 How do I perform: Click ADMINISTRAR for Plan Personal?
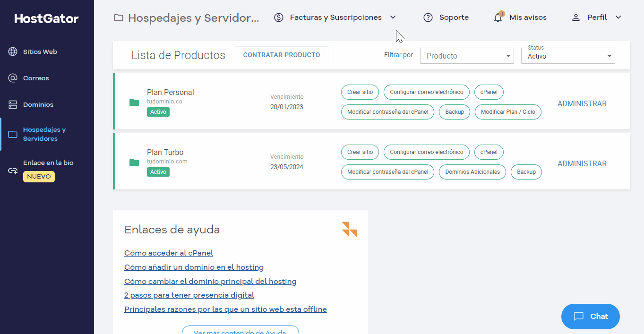[x=582, y=103]
